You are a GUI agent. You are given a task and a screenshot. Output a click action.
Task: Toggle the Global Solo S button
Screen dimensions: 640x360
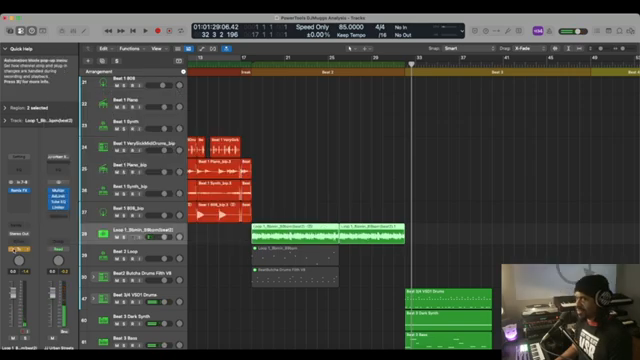pos(116,61)
